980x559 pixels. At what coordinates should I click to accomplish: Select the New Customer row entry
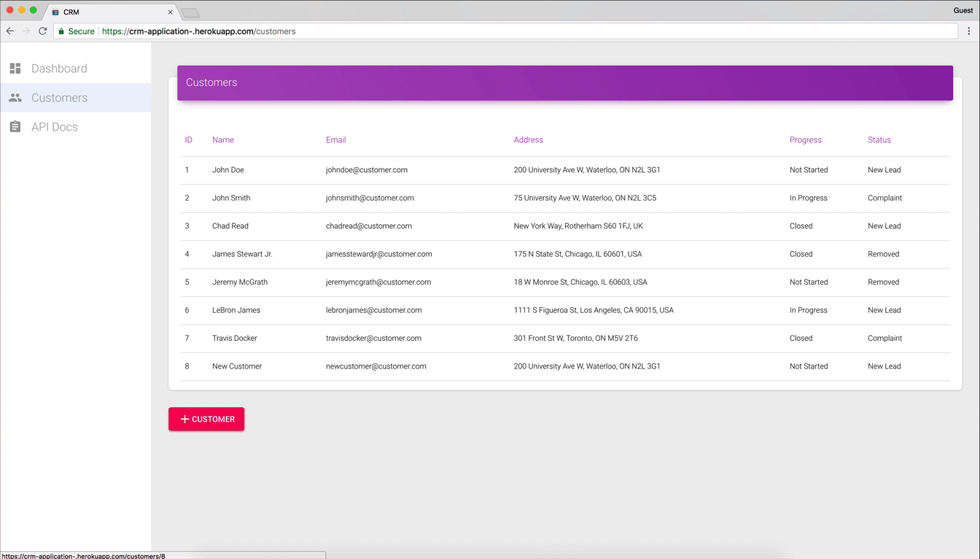click(x=236, y=366)
